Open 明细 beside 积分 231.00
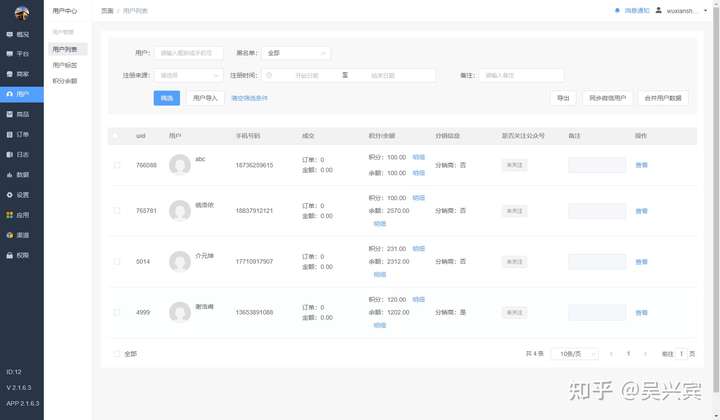Viewport: 720px width, 420px height. [x=418, y=248]
